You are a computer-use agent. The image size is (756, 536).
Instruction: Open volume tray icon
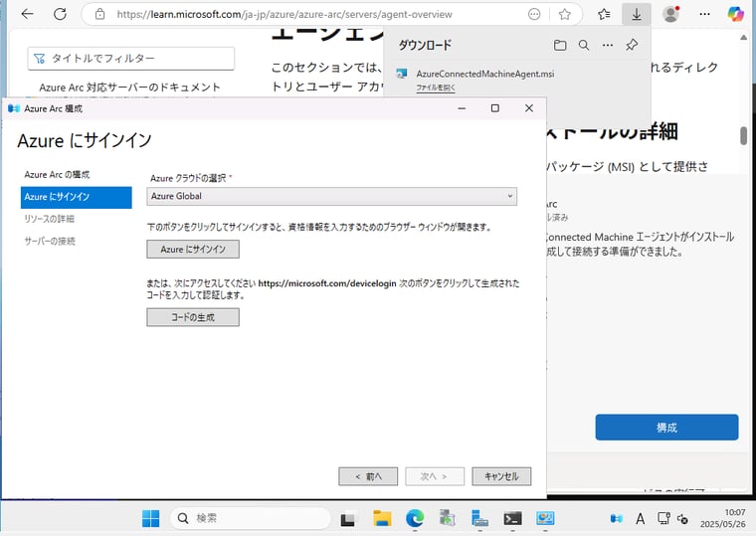pyautogui.click(x=682, y=519)
